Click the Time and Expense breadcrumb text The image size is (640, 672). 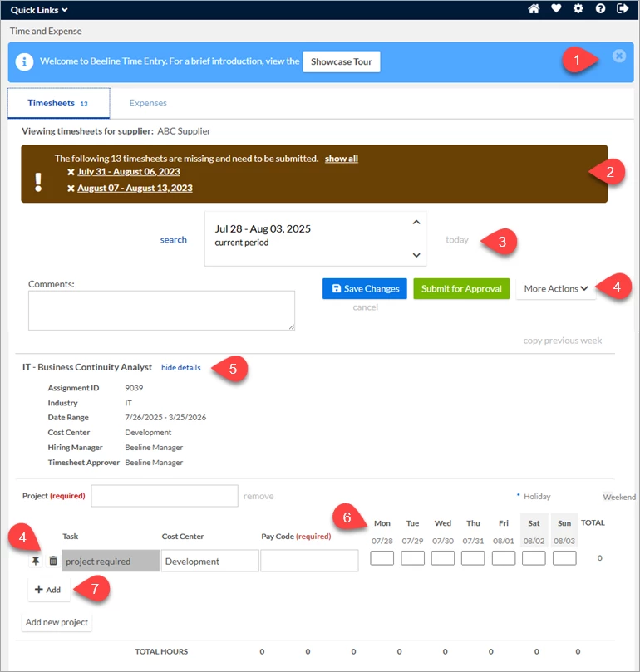point(46,31)
